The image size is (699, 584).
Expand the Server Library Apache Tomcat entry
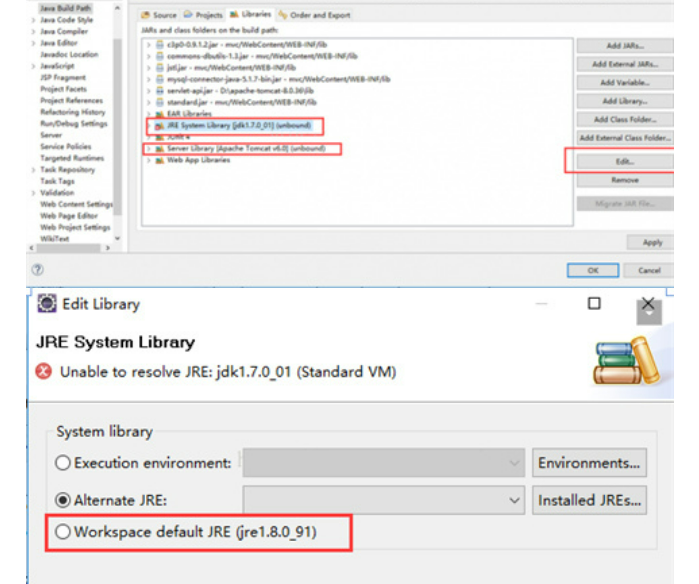click(x=149, y=149)
